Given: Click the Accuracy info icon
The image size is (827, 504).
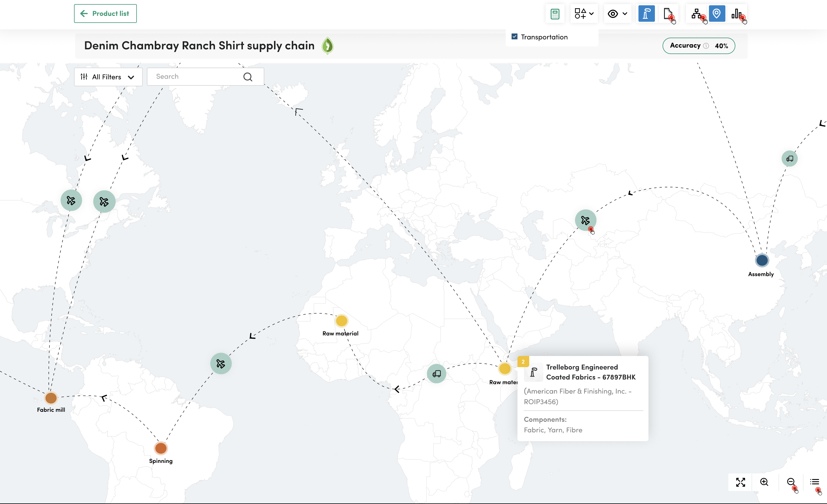Looking at the screenshot, I should coord(706,46).
